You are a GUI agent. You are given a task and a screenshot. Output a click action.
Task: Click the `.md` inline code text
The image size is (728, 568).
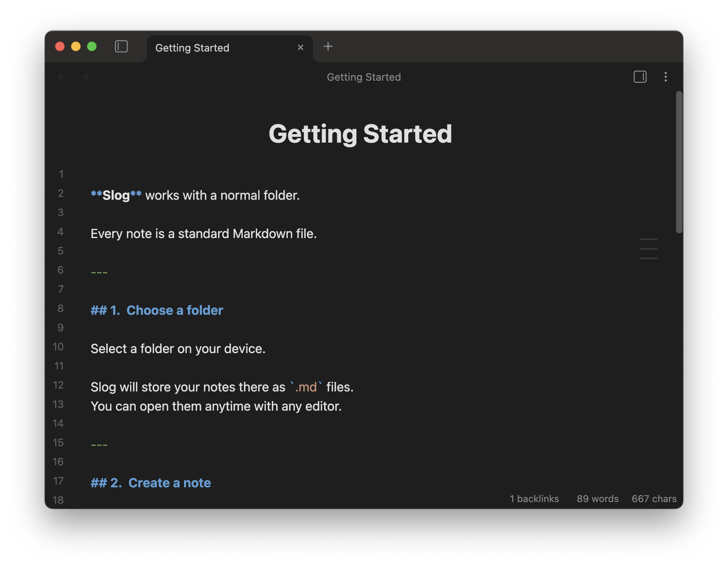click(x=306, y=387)
